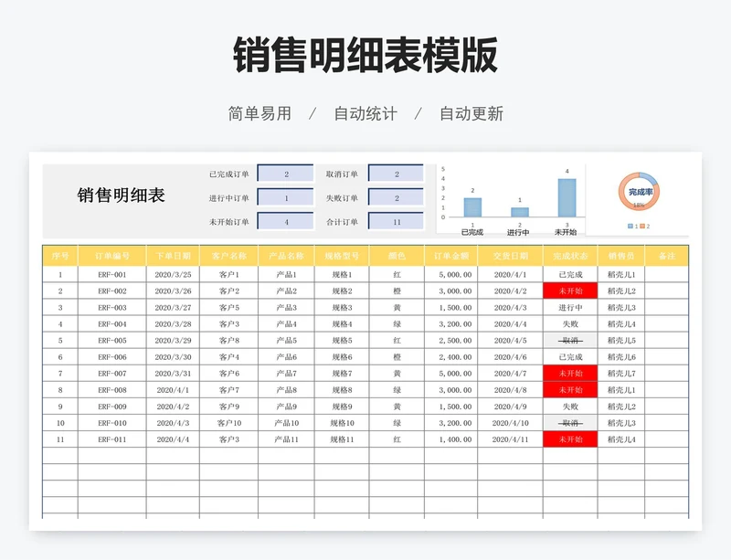This screenshot has width=731, height=560.
Task: Select the 规格型号 column header
Action: [342, 256]
